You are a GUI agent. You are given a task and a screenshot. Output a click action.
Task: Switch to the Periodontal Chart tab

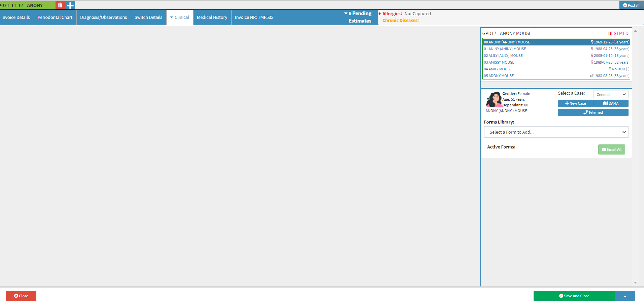tap(55, 18)
